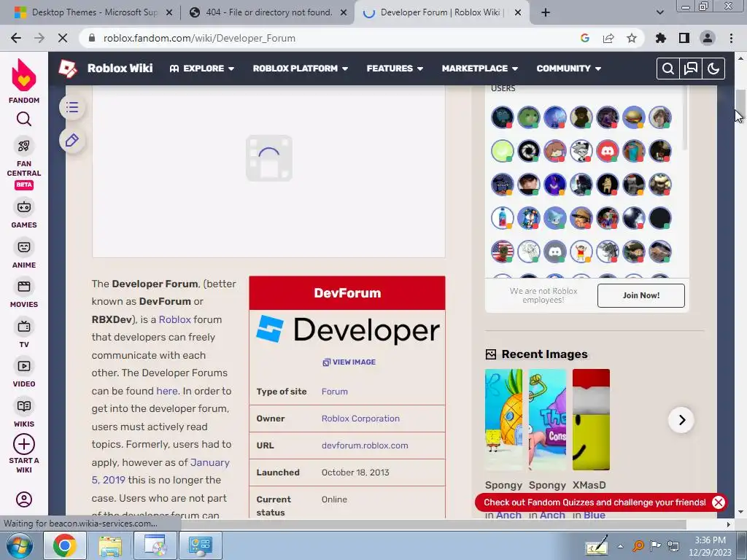The image size is (747, 560).
Task: Open the VIEW IMAGE link
Action: pos(349,362)
